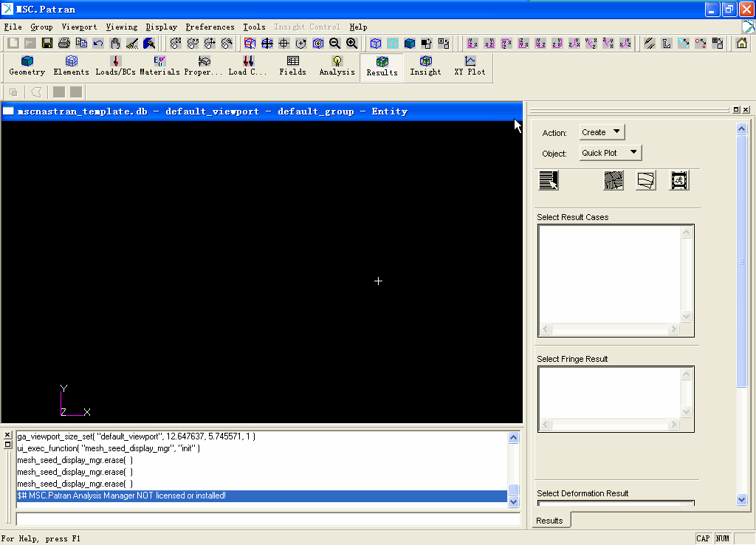Open the Viewport menu
756x545 pixels.
click(x=79, y=27)
